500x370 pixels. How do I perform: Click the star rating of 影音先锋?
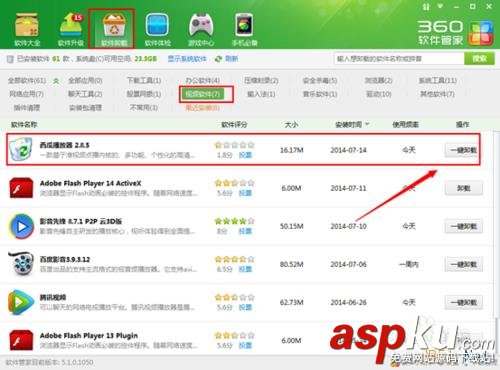[x=234, y=221]
